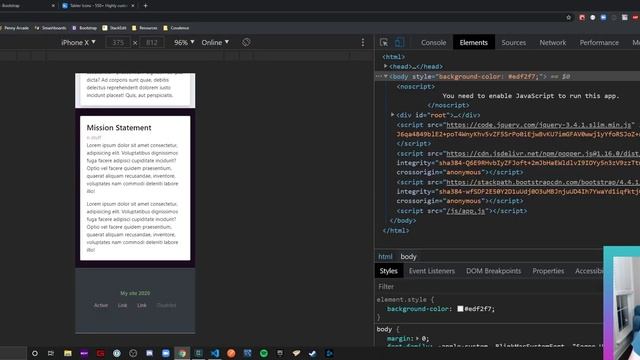Click body in the breadcrumb bar
The image size is (640, 360).
408,257
